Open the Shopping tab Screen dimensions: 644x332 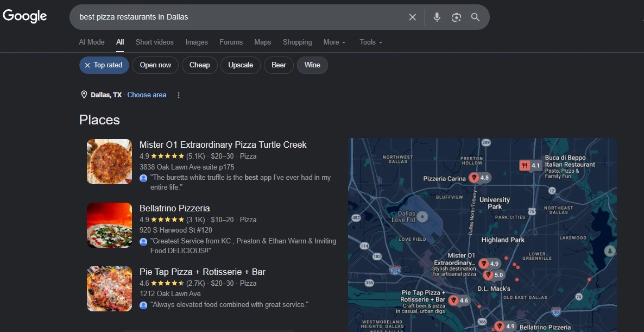pos(298,42)
